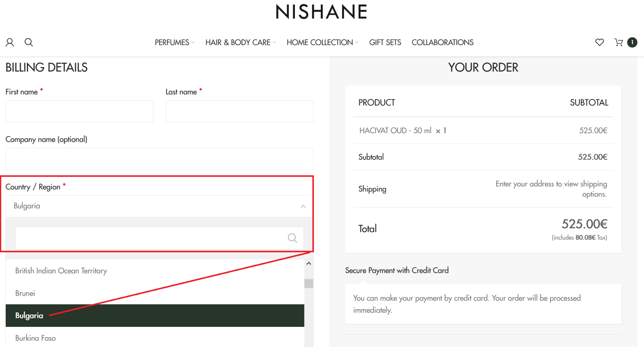Click the NISHANE logo link

(x=321, y=12)
